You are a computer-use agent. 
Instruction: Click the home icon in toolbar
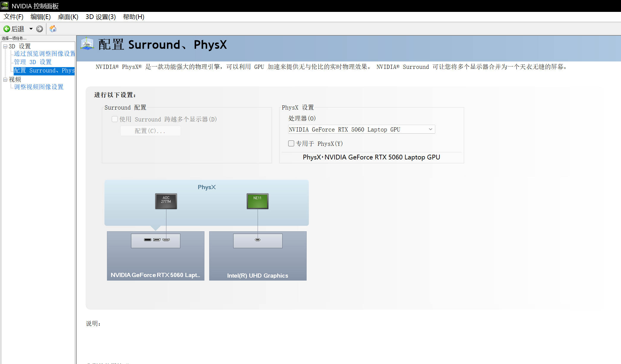[53, 29]
